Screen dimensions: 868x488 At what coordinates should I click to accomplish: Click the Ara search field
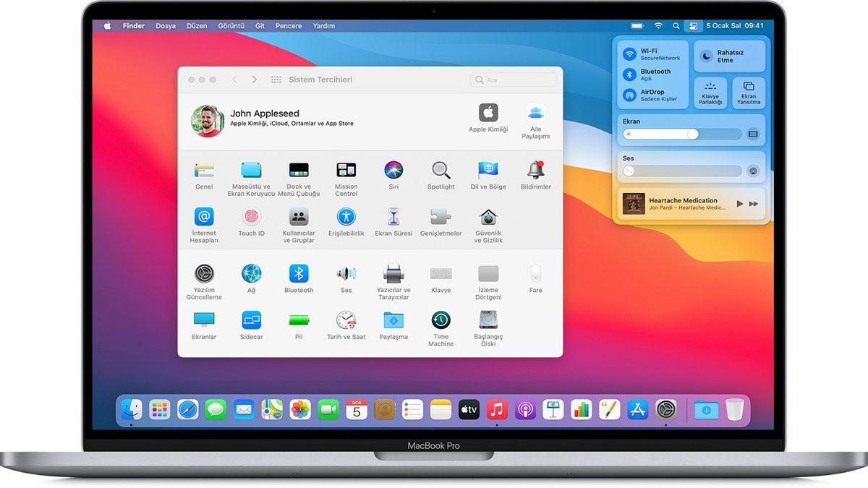click(x=514, y=80)
